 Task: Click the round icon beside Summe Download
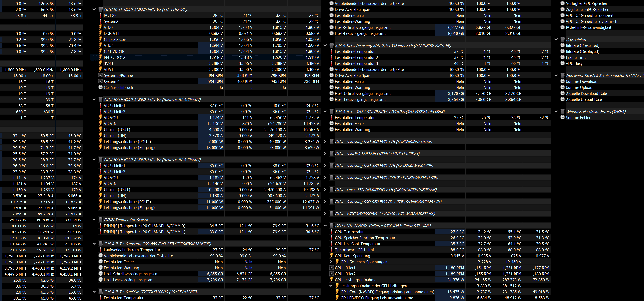point(562,82)
